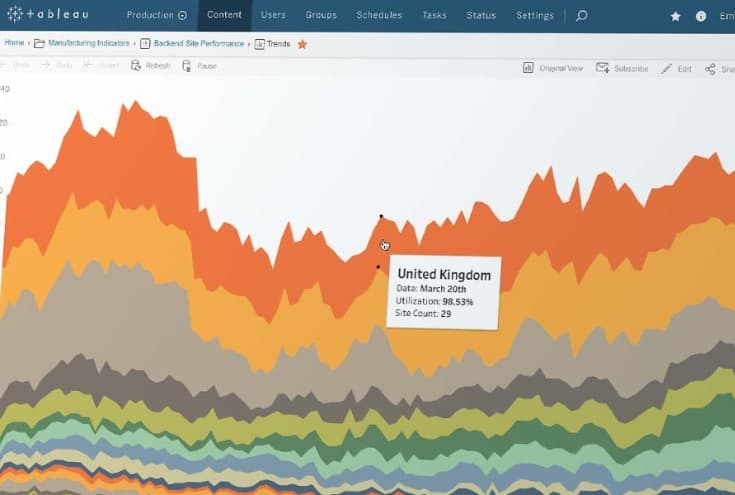Switch to the Content tab
Screen dimensions: 735x495
click(x=225, y=15)
